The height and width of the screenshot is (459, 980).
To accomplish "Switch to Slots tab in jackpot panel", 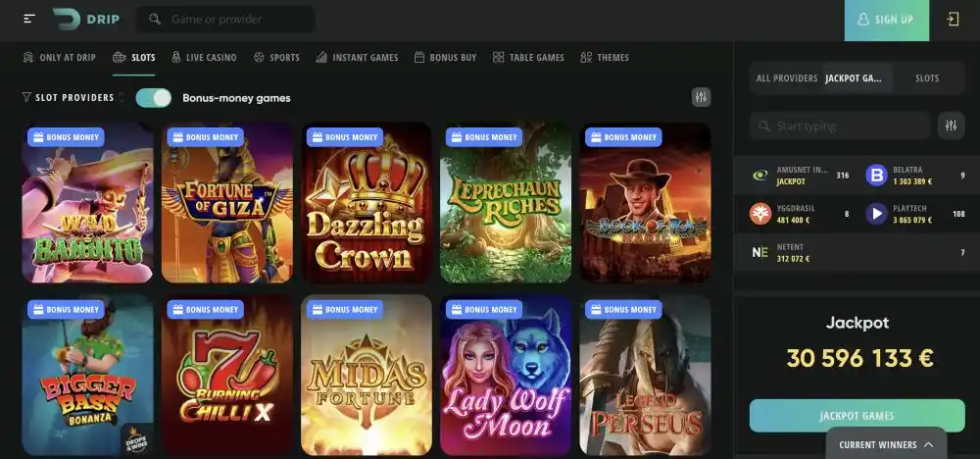I will (x=927, y=78).
